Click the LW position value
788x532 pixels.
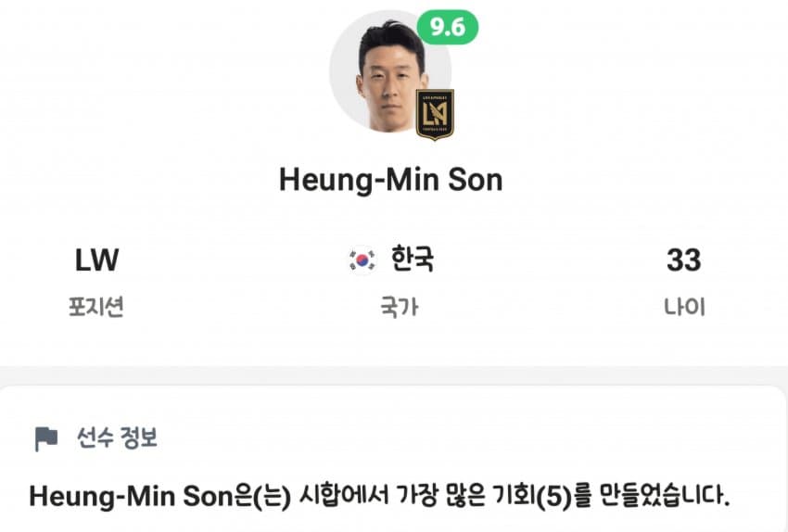tap(97, 260)
